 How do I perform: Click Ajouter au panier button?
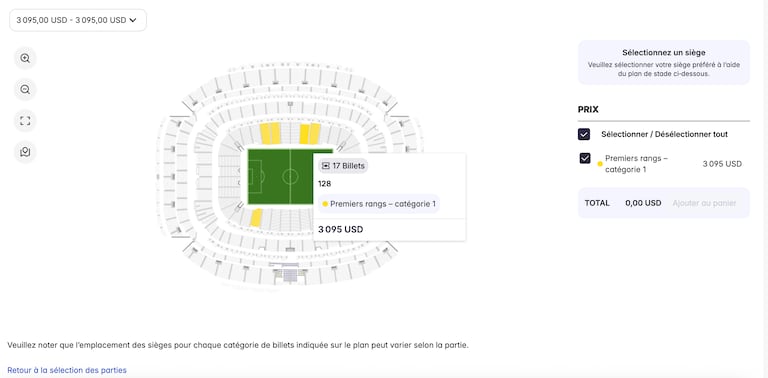point(704,203)
